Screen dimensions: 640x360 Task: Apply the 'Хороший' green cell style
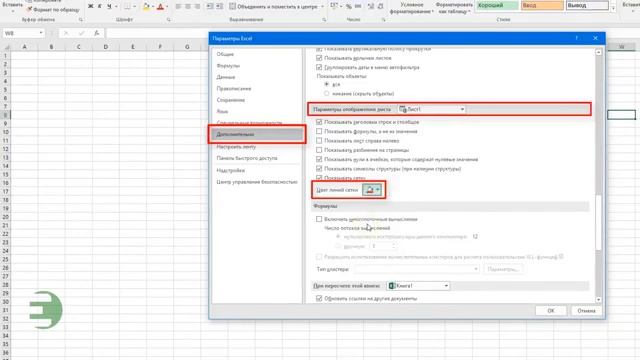[498, 5]
